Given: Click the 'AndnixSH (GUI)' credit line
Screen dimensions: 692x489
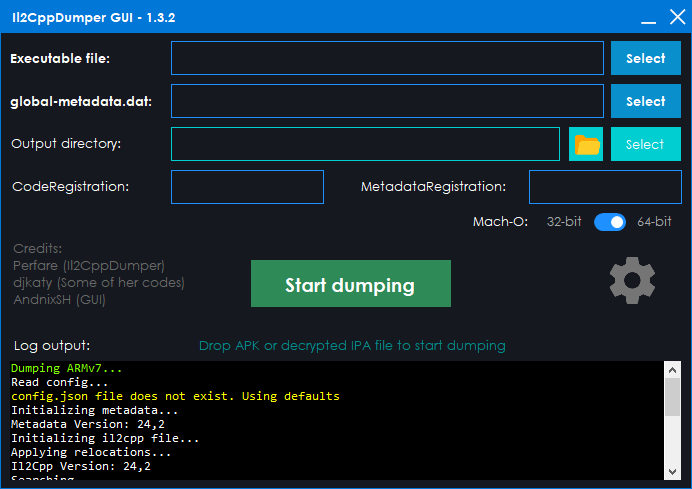Looking at the screenshot, I should [60, 300].
